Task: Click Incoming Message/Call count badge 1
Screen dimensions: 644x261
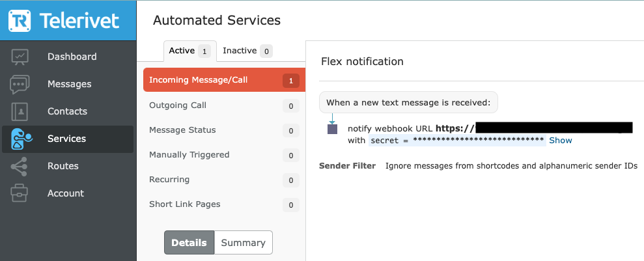Action: pyautogui.click(x=291, y=81)
